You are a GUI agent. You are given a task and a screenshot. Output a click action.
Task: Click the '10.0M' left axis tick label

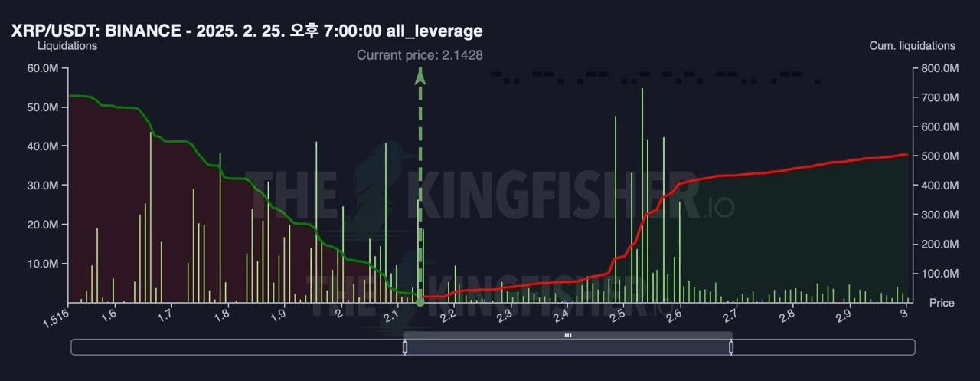42,263
